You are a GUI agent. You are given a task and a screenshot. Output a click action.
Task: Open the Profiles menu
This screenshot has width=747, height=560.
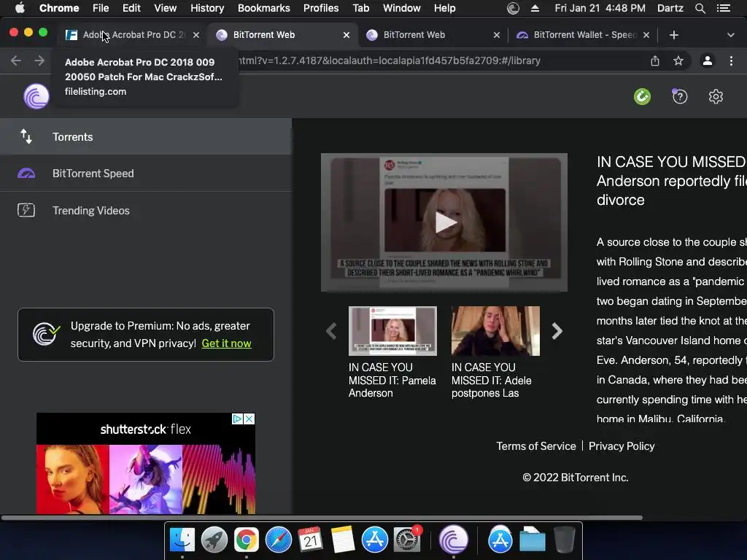[321, 8]
